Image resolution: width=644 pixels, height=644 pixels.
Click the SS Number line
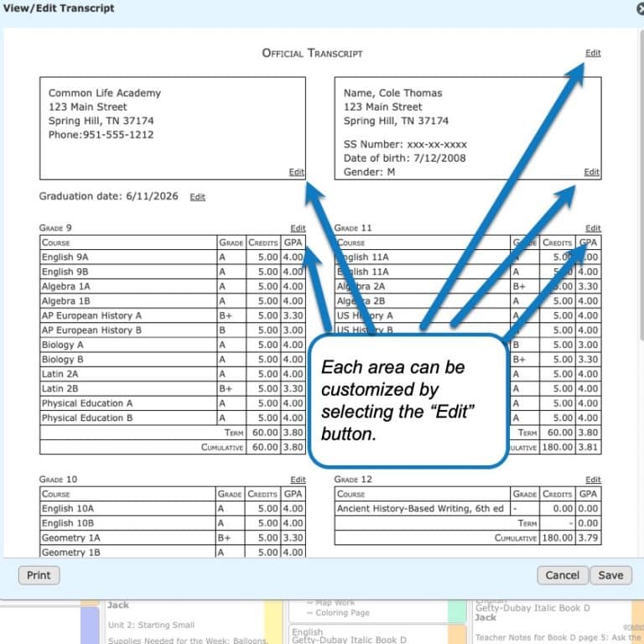(405, 144)
